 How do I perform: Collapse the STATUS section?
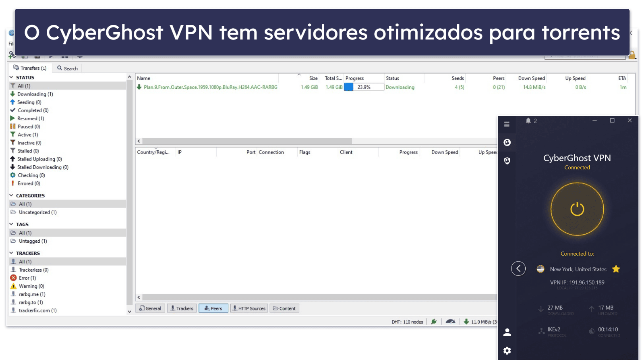[11, 77]
